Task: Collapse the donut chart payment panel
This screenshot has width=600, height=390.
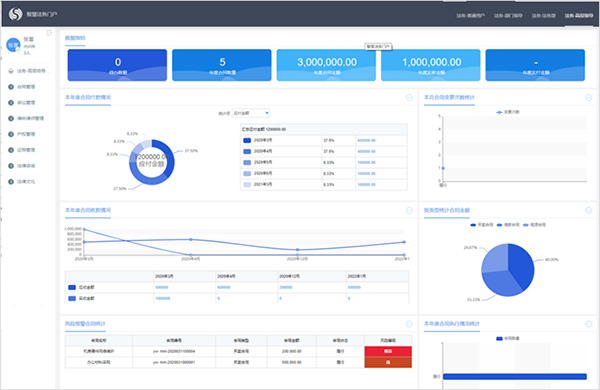Action: click(x=409, y=98)
